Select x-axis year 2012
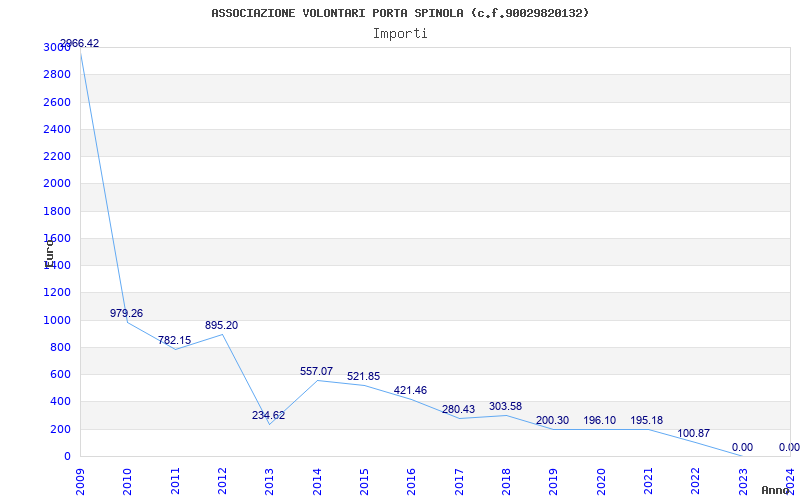 tap(222, 482)
